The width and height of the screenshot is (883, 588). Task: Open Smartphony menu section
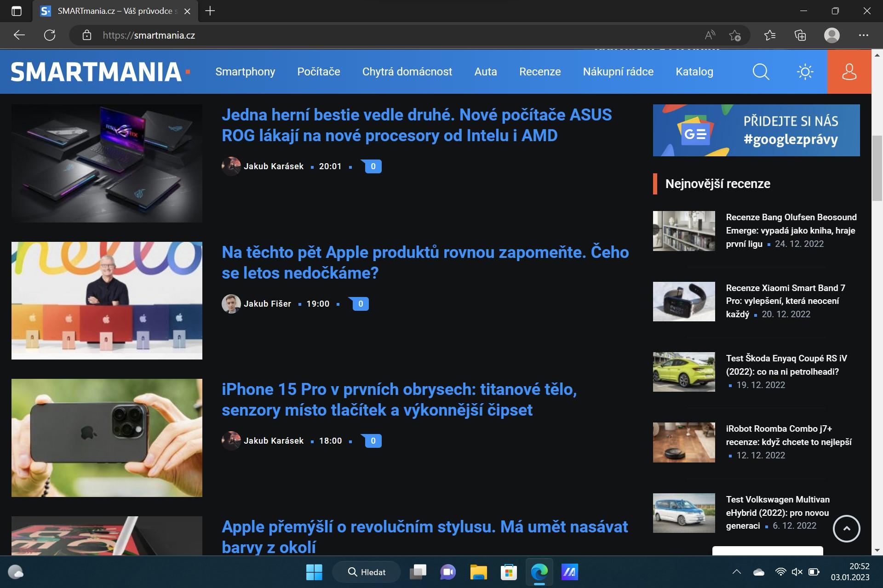coord(245,72)
